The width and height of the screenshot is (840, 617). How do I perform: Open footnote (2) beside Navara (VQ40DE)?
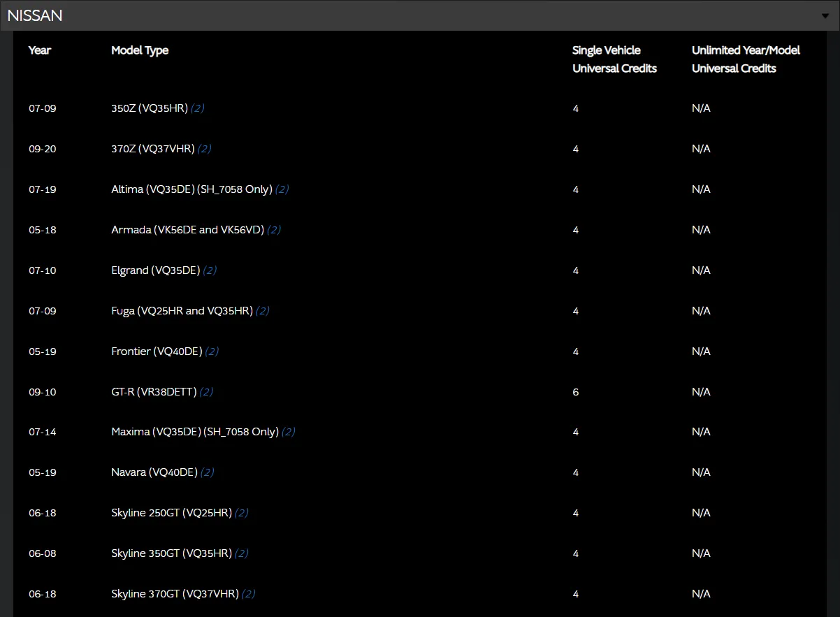pyautogui.click(x=207, y=472)
